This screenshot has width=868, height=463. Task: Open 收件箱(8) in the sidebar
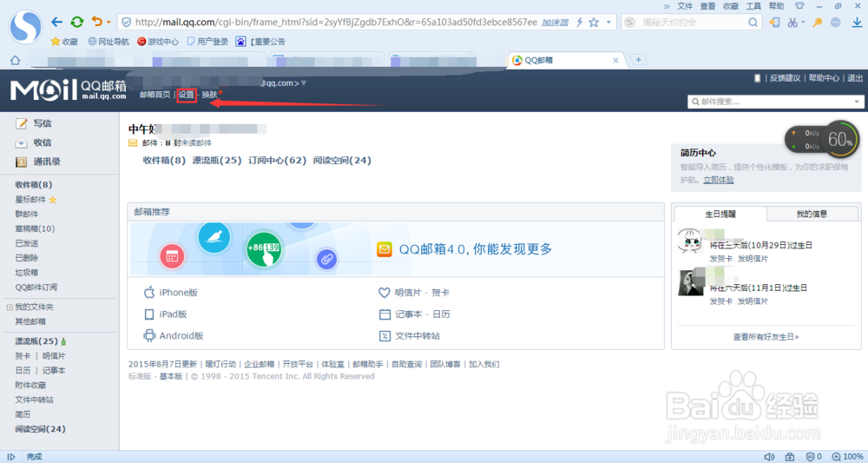tap(34, 185)
